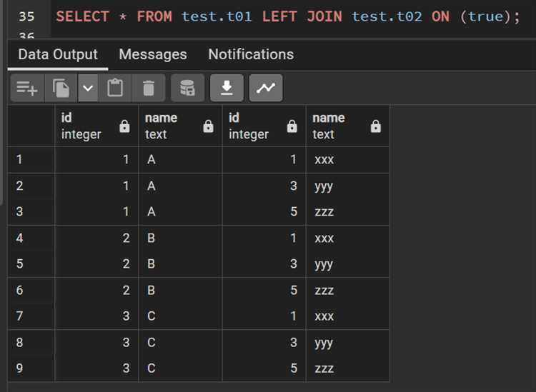536x392 pixels.
Task: Select row number 1 header
Action: [x=31, y=160]
